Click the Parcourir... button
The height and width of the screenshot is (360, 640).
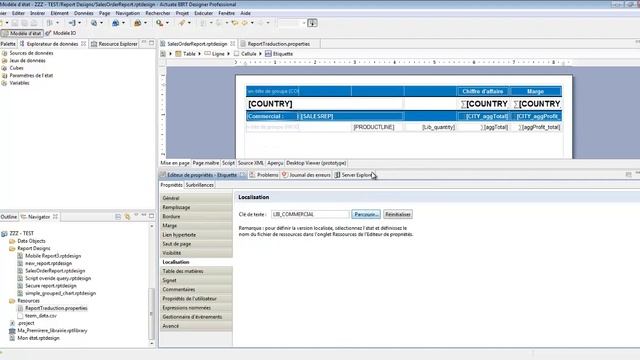(x=366, y=214)
